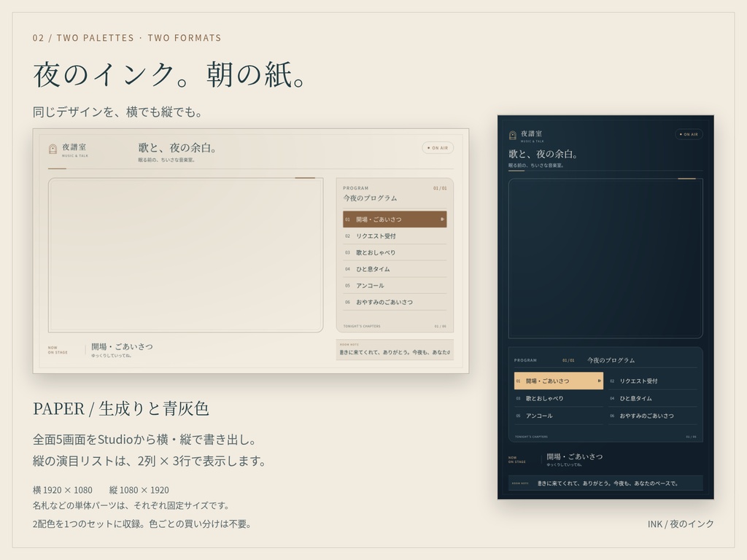Screen dimensions: 747x560
Task: Click the 2配色を1つのセットに収録 note line
Action: click(x=142, y=524)
